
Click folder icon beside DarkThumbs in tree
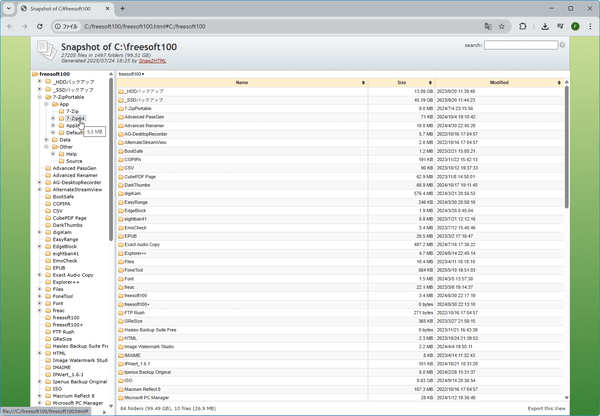click(48, 225)
